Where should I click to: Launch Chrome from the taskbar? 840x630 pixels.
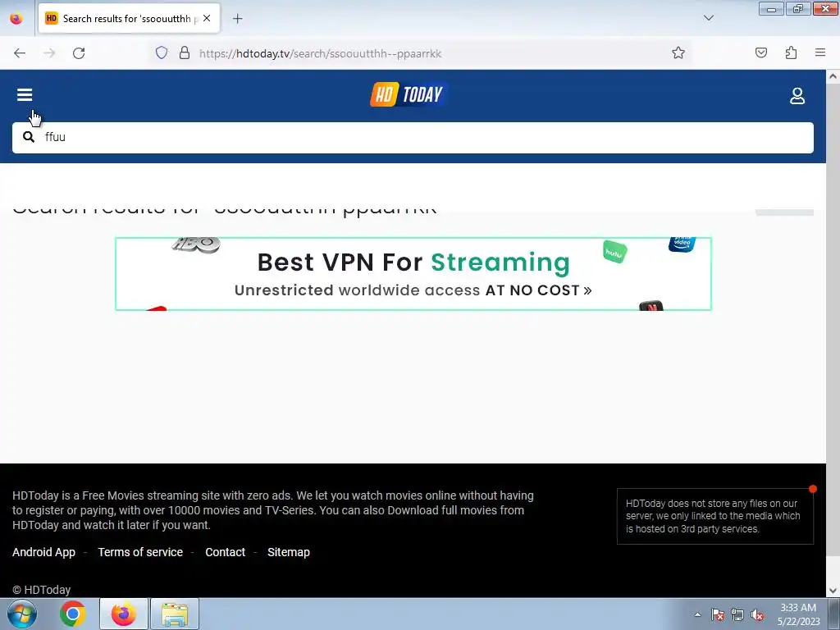pyautogui.click(x=73, y=614)
